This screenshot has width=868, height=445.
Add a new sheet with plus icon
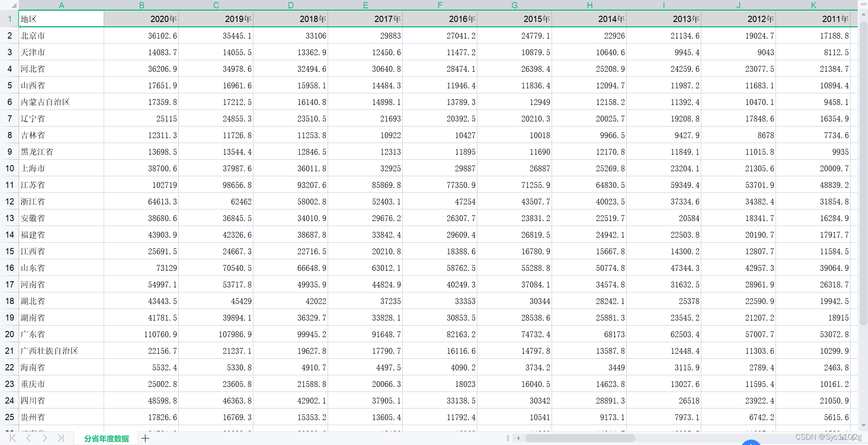tap(145, 438)
